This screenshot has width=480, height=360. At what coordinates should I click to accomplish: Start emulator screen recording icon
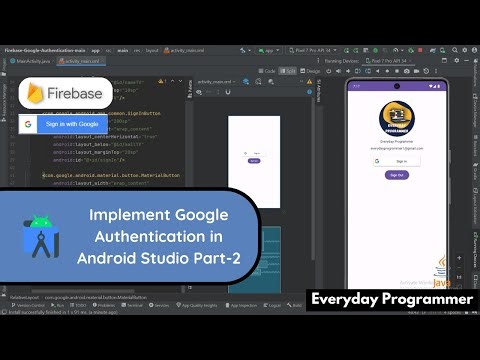[x=416, y=71]
